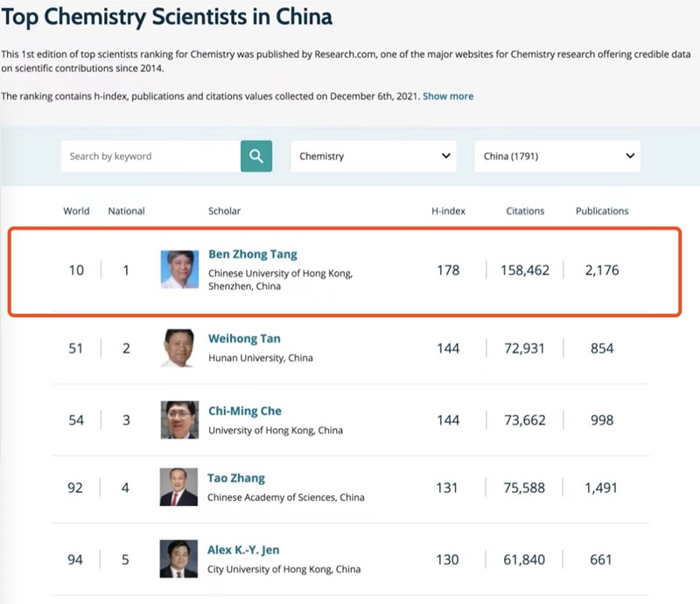Open Ben Zhong Tang's profile link
This screenshot has height=604, width=700.
(x=253, y=255)
